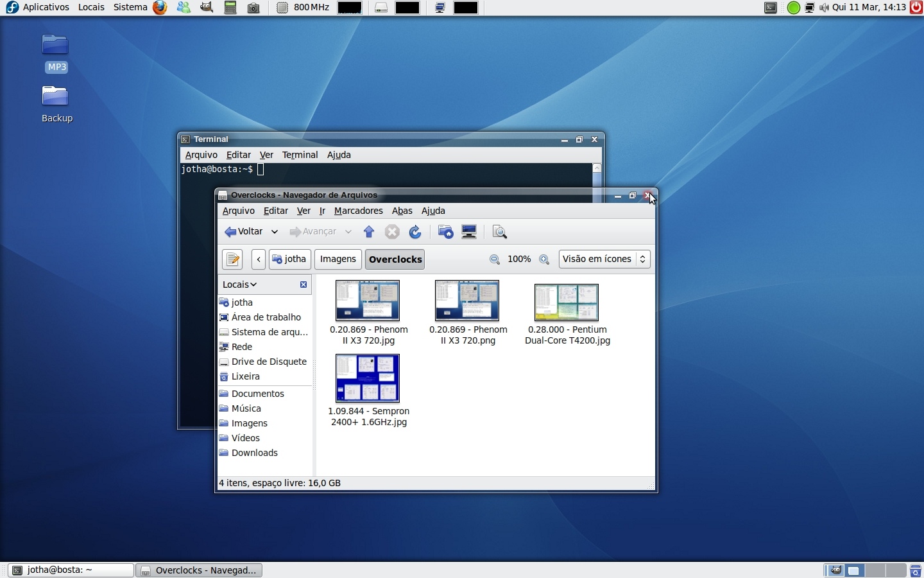Expand the Avançar history dropdown arrow
Screen dimensions: 924x578
(349, 232)
